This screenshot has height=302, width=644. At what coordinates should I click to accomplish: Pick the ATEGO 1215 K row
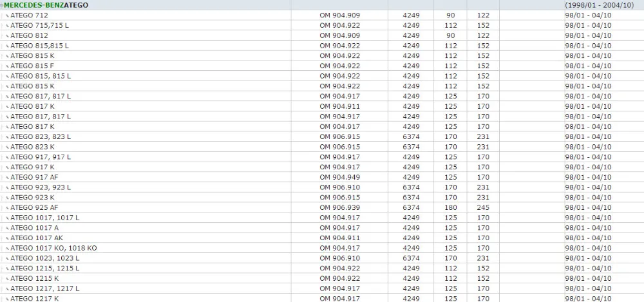pos(322,278)
